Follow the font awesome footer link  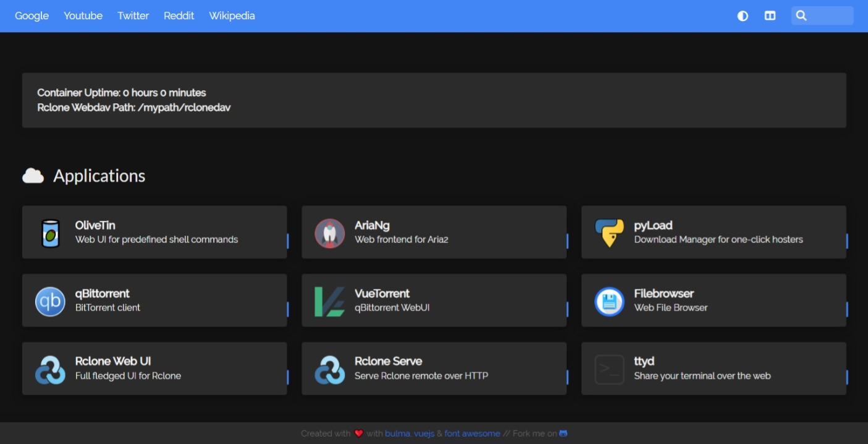(472, 433)
